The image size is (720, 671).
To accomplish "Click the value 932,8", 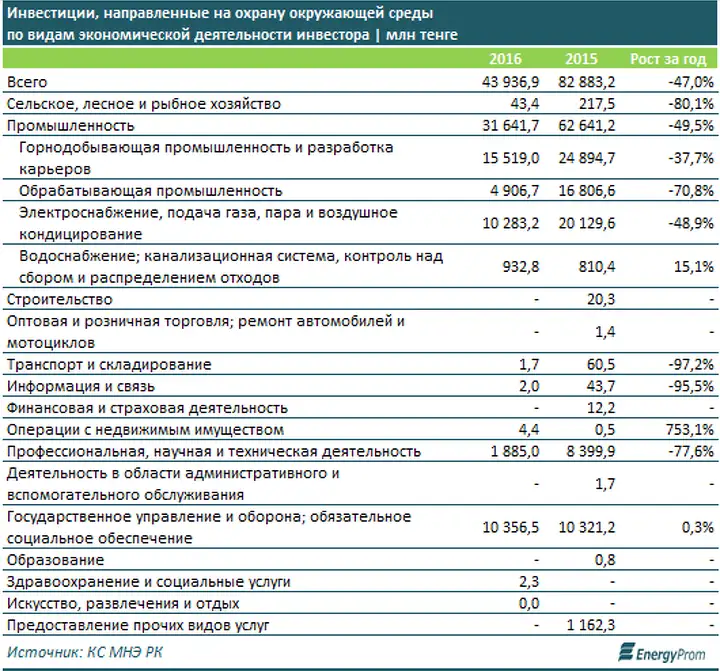I will (521, 267).
